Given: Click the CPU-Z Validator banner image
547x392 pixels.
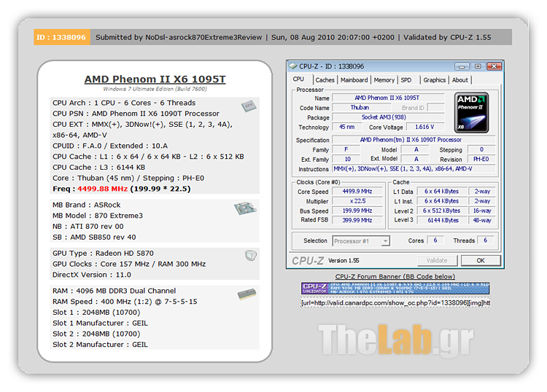Looking at the screenshot, I should (395, 289).
